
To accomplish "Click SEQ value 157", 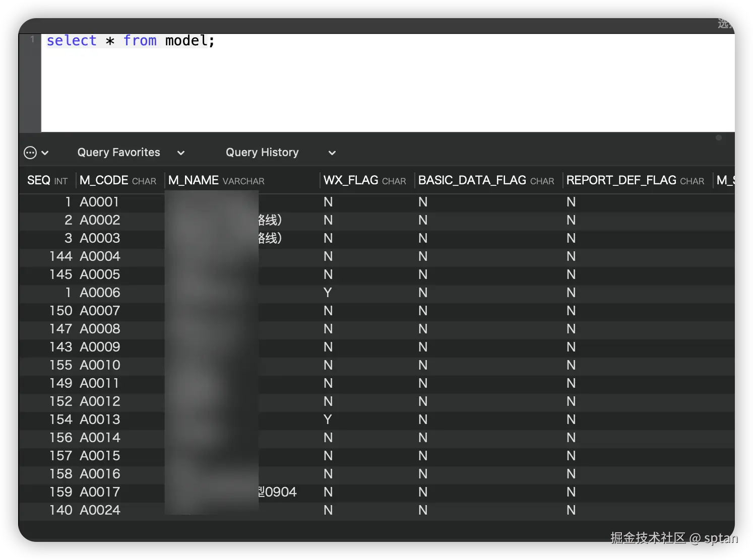I will pos(61,456).
